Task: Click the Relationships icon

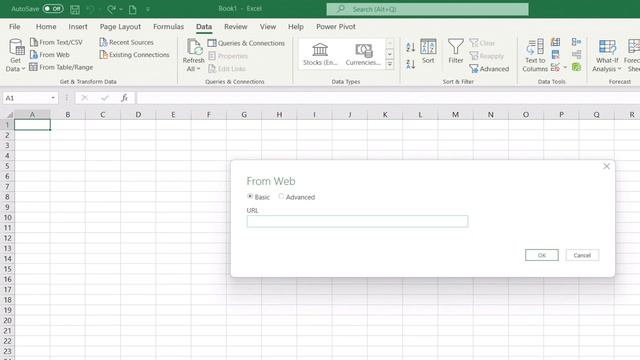Action: coord(576,54)
